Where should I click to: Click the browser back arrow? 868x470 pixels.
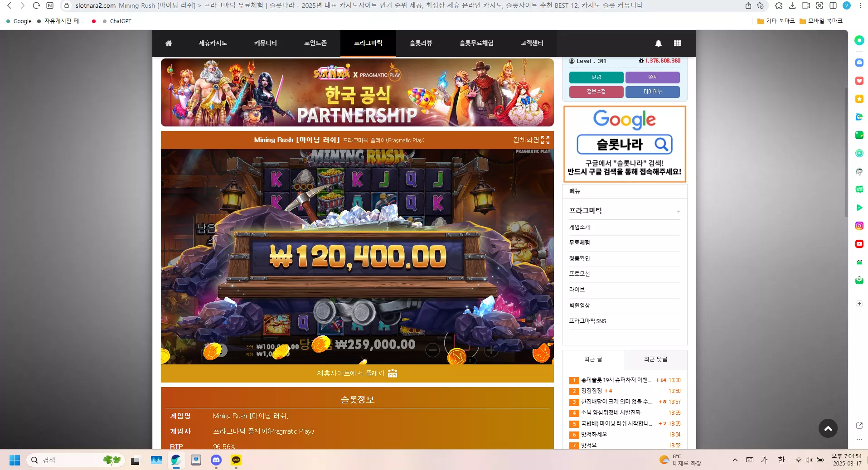click(9, 5)
